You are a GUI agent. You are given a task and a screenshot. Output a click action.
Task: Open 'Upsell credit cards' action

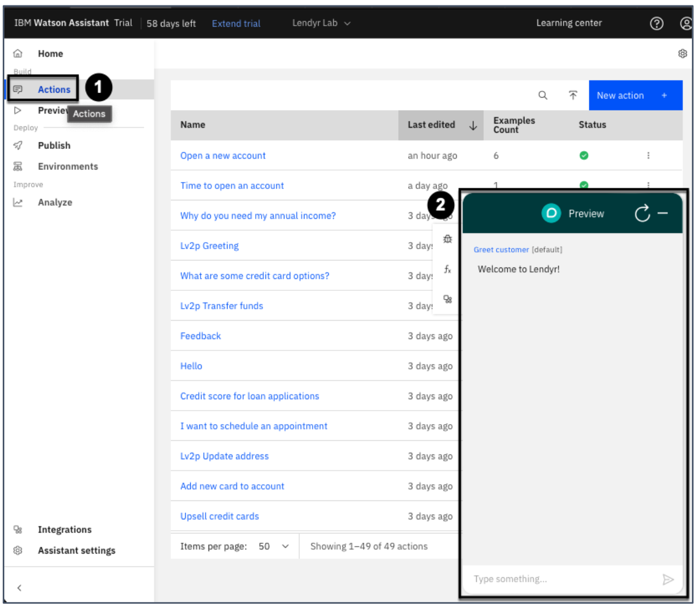[x=219, y=516]
